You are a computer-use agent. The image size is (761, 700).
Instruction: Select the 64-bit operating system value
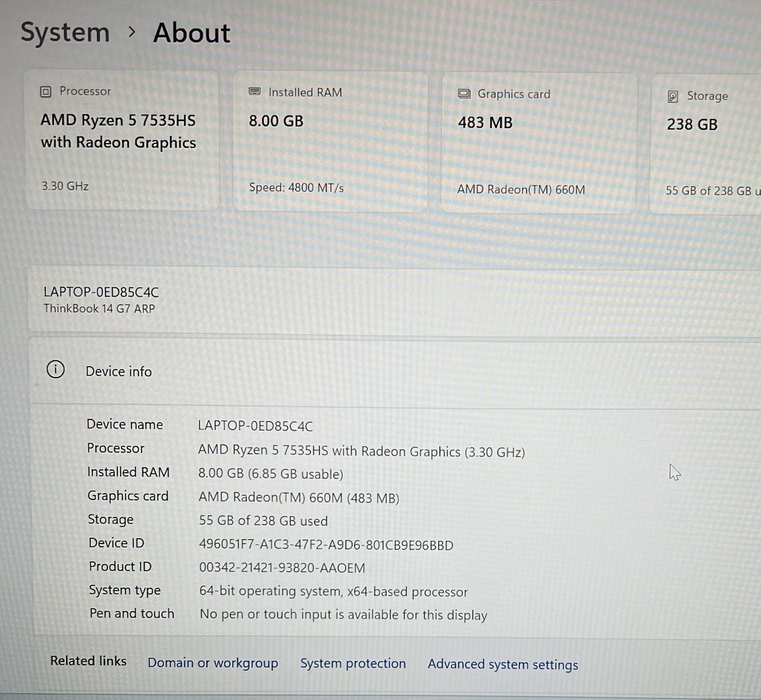(x=333, y=592)
